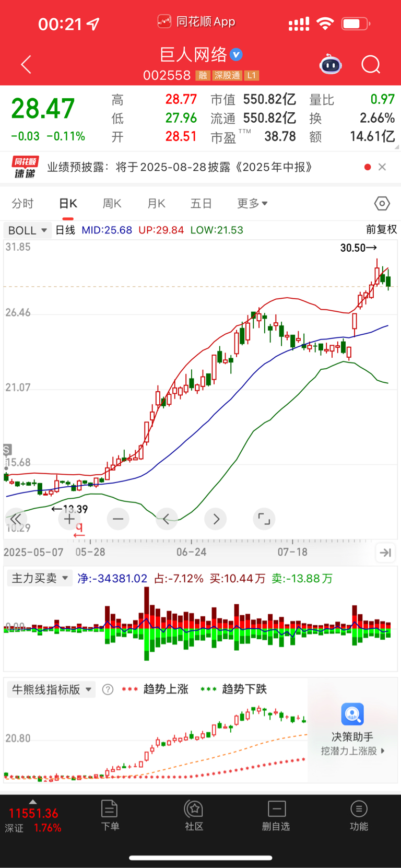Tap the LOW:21.53 Bollinger value
The width and height of the screenshot is (401, 868).
[x=217, y=230]
